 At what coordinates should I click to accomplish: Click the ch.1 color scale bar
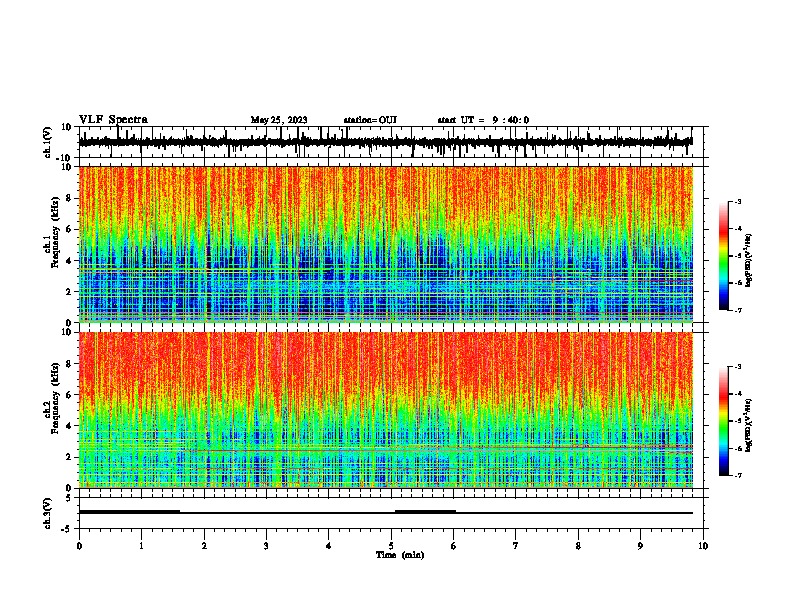[x=723, y=256]
